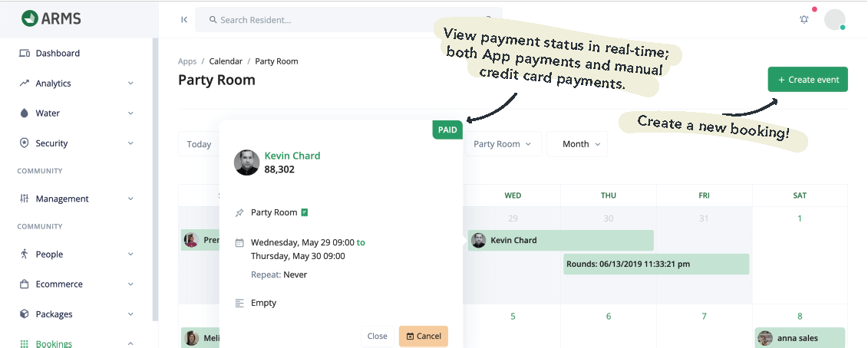This screenshot has height=348, width=868.
Task: Open the Party Room filter dropdown
Action: pyautogui.click(x=503, y=144)
